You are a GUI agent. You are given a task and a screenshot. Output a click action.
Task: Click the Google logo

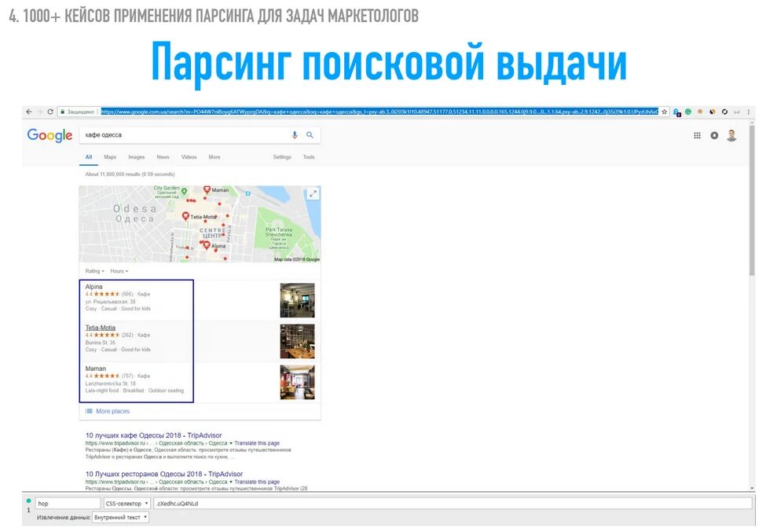coord(49,135)
